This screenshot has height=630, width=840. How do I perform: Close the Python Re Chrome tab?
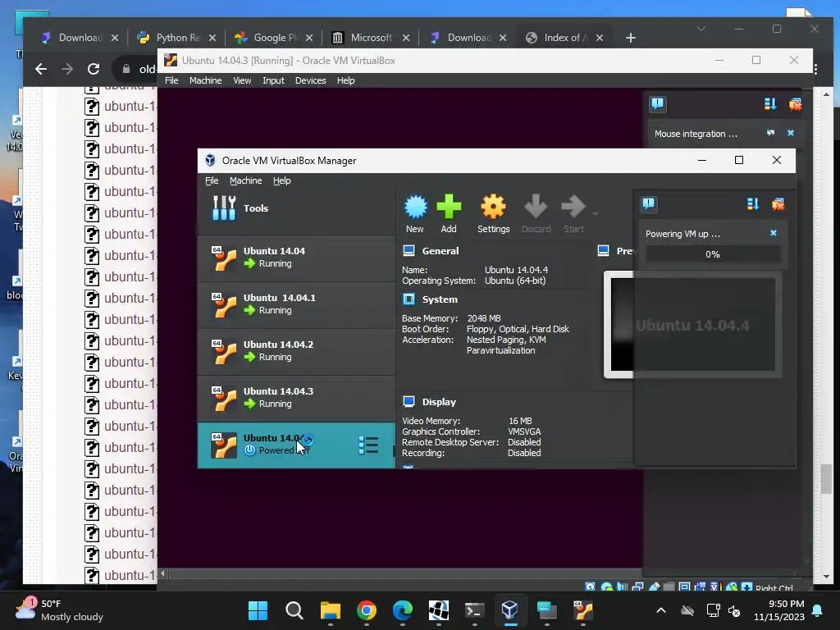click(x=212, y=38)
